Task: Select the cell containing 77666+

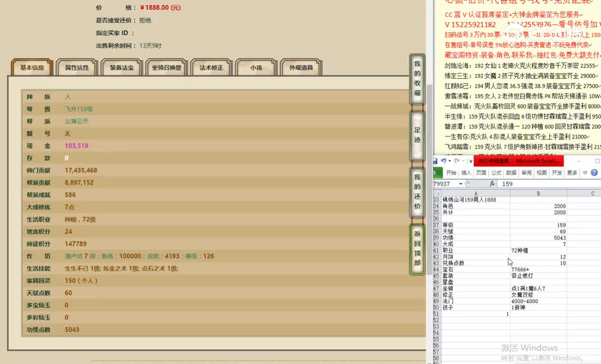Action: point(538,269)
